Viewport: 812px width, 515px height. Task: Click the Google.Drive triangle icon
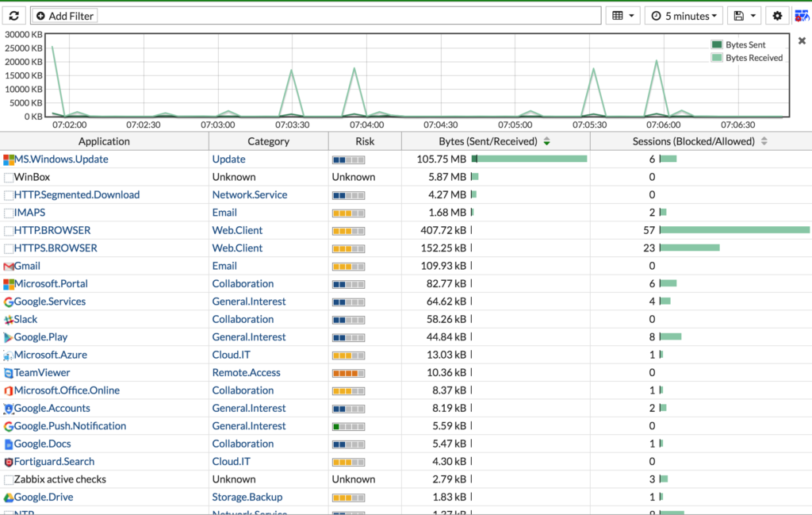(8, 498)
